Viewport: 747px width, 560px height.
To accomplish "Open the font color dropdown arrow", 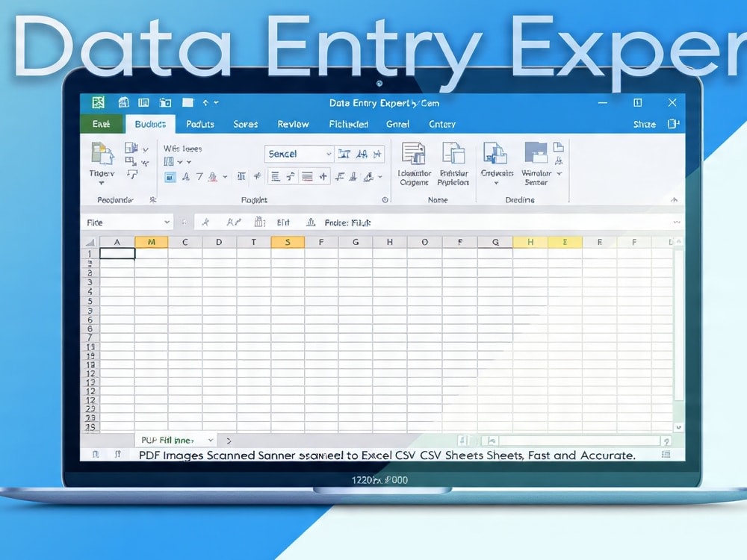I will (x=226, y=177).
